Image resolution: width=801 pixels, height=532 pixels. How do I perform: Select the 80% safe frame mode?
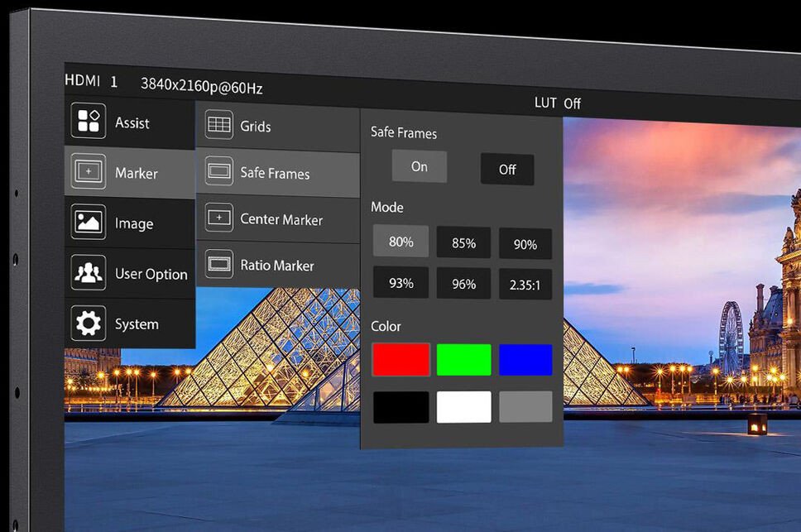pyautogui.click(x=401, y=241)
